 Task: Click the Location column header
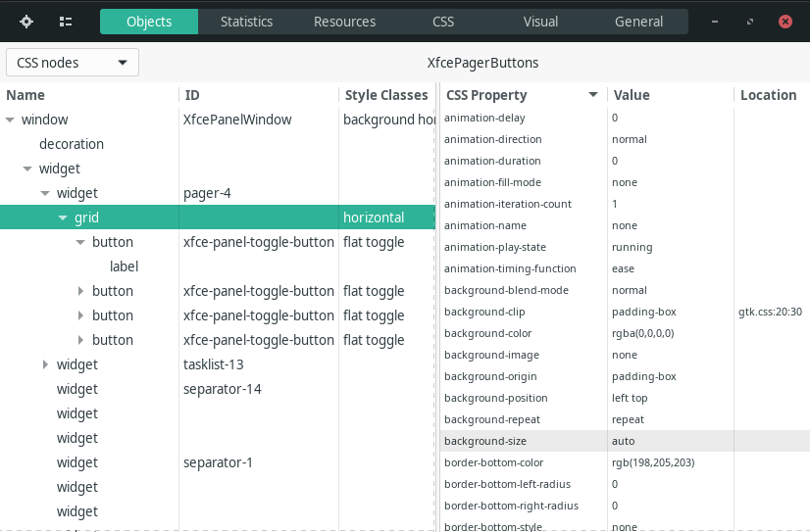(772, 95)
